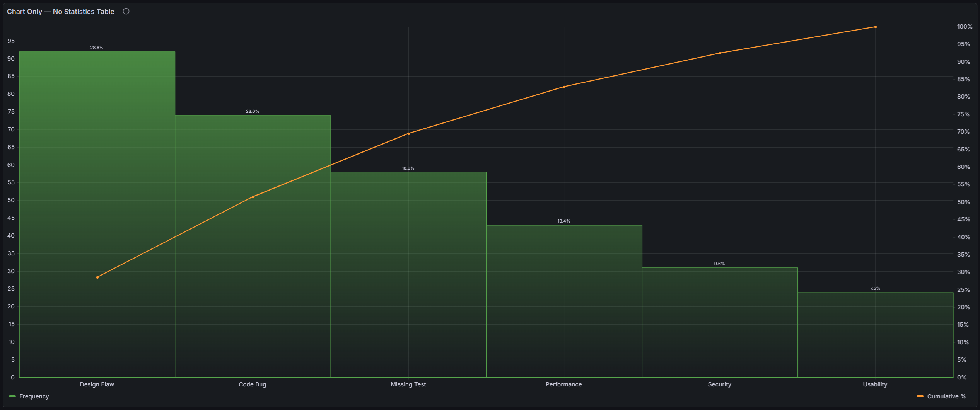
Task: Click the Usability x-axis label
Action: click(x=875, y=384)
